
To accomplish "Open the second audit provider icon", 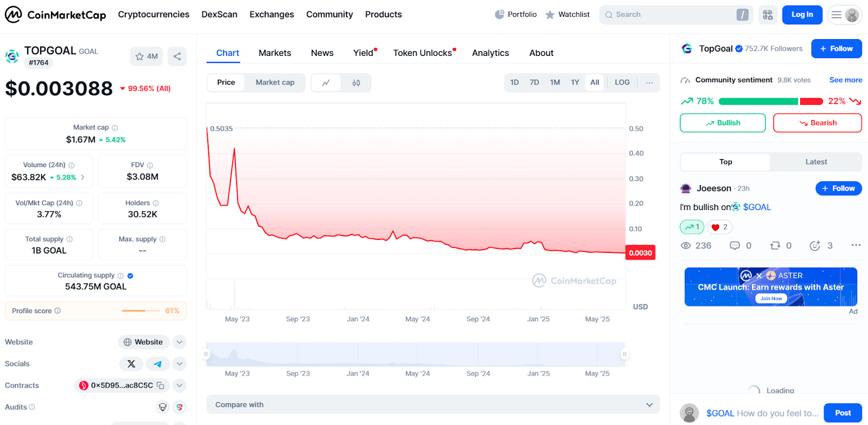I will click(180, 407).
